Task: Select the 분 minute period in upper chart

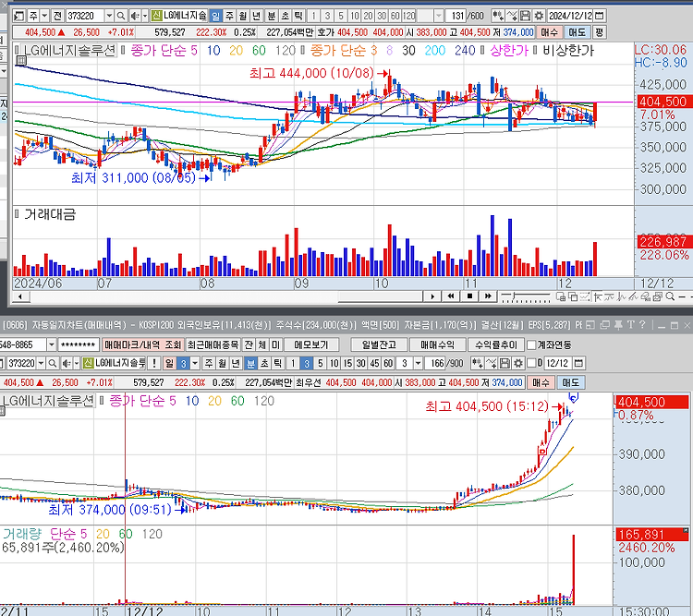Action: (x=272, y=17)
